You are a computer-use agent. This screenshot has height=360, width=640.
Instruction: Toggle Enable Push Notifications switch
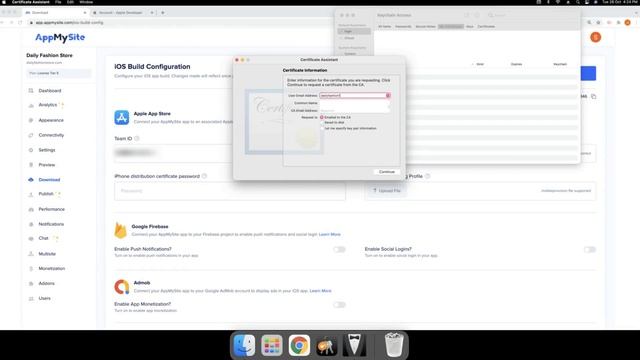339,249
